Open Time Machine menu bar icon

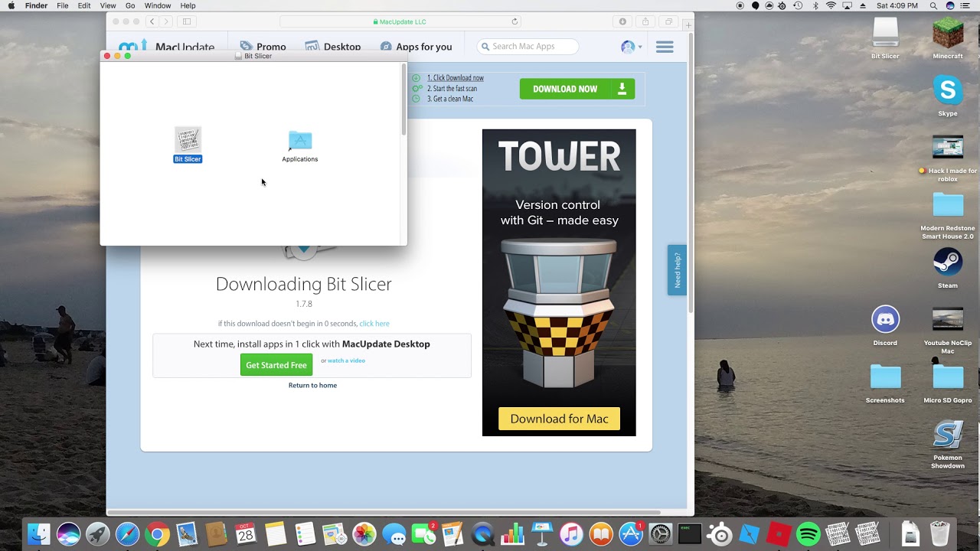799,5
